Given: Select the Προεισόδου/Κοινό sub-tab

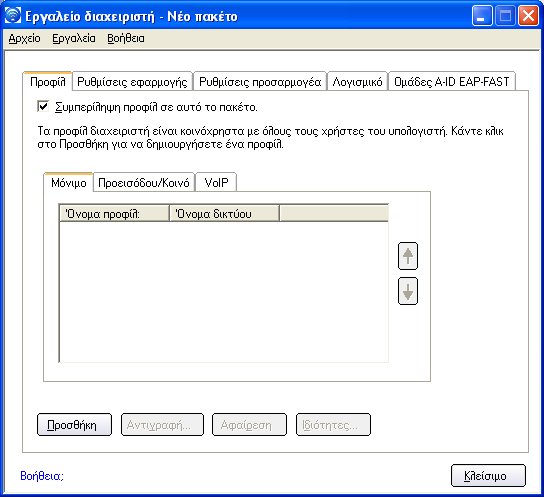Looking at the screenshot, I should (144, 182).
